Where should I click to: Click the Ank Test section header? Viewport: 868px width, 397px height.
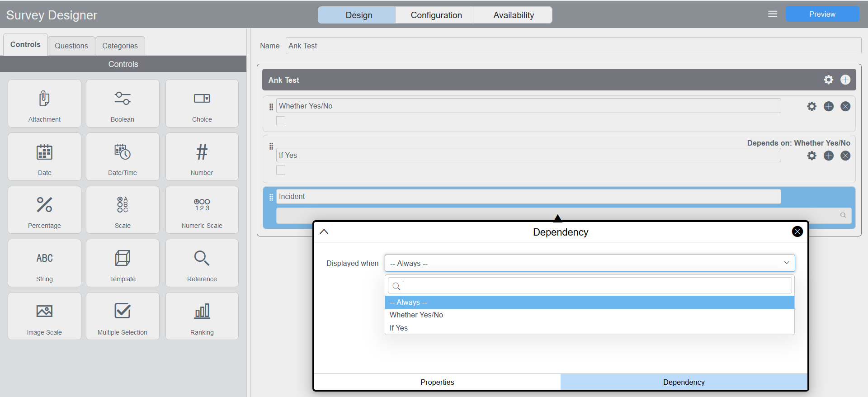pos(559,80)
